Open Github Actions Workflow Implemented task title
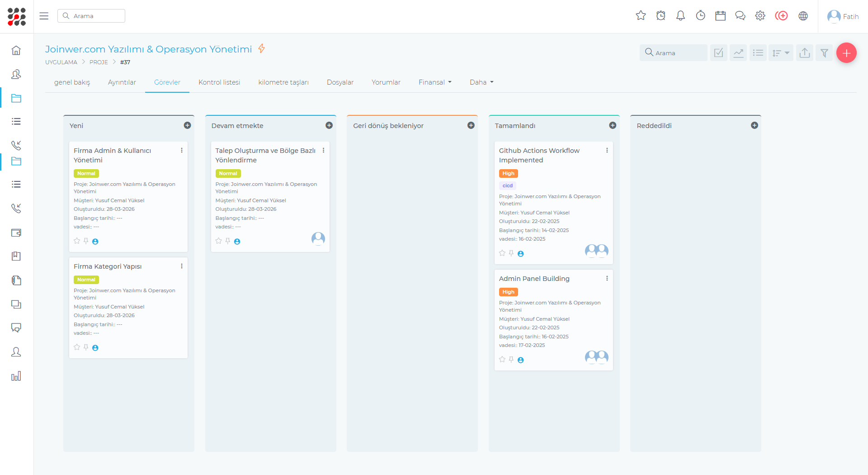868x475 pixels. click(x=539, y=155)
